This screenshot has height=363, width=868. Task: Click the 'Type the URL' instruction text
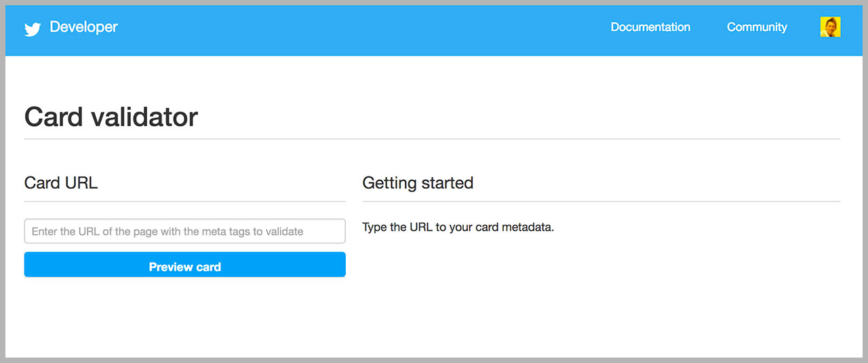coord(458,227)
